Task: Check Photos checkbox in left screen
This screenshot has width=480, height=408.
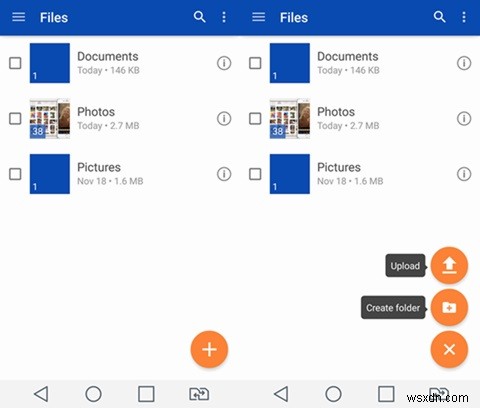Action: (x=15, y=118)
